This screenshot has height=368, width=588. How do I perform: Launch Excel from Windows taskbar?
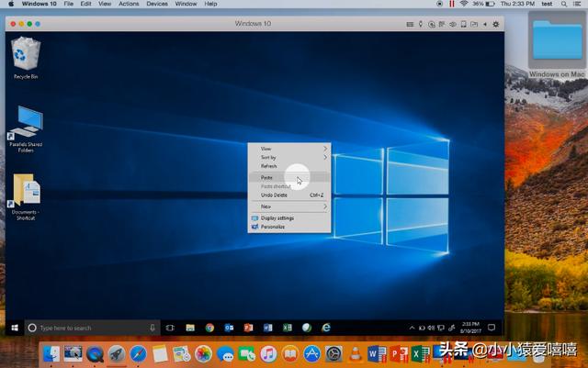pyautogui.click(x=288, y=328)
